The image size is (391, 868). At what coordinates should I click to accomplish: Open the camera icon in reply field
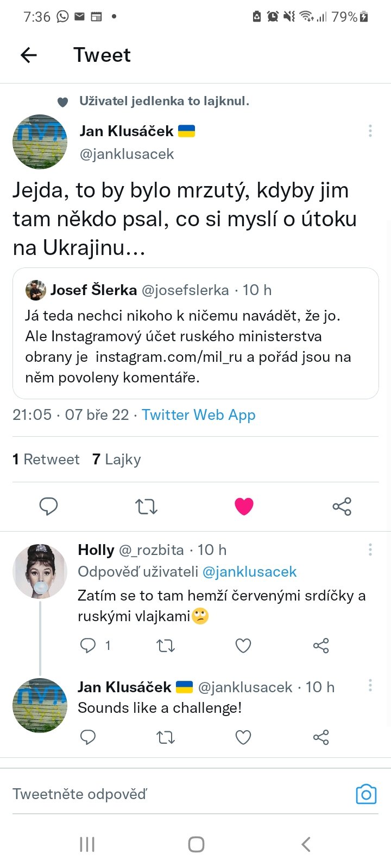[366, 794]
